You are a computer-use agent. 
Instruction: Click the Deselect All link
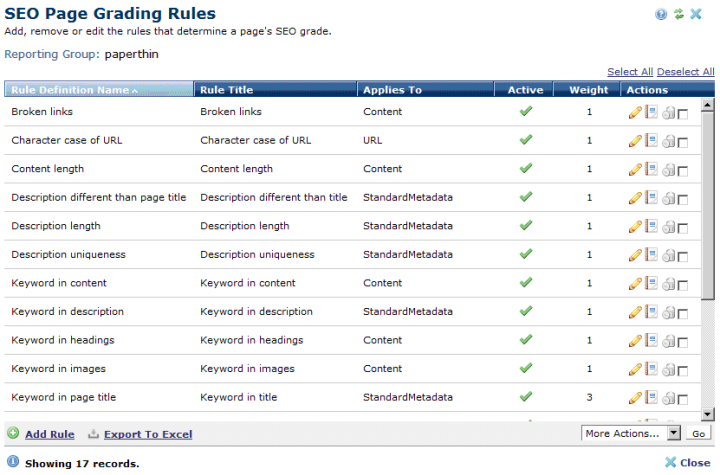tap(685, 72)
